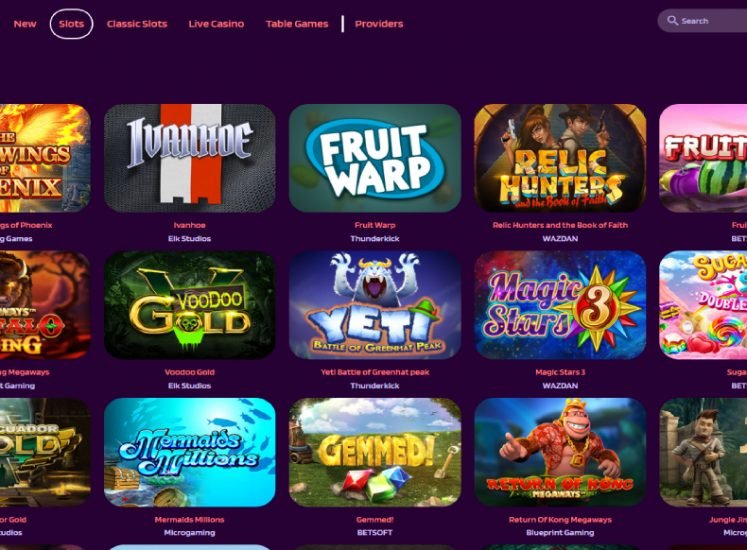The width and height of the screenshot is (747, 550).
Task: Open Mermaids Millions game thumbnail
Action: pos(190,452)
